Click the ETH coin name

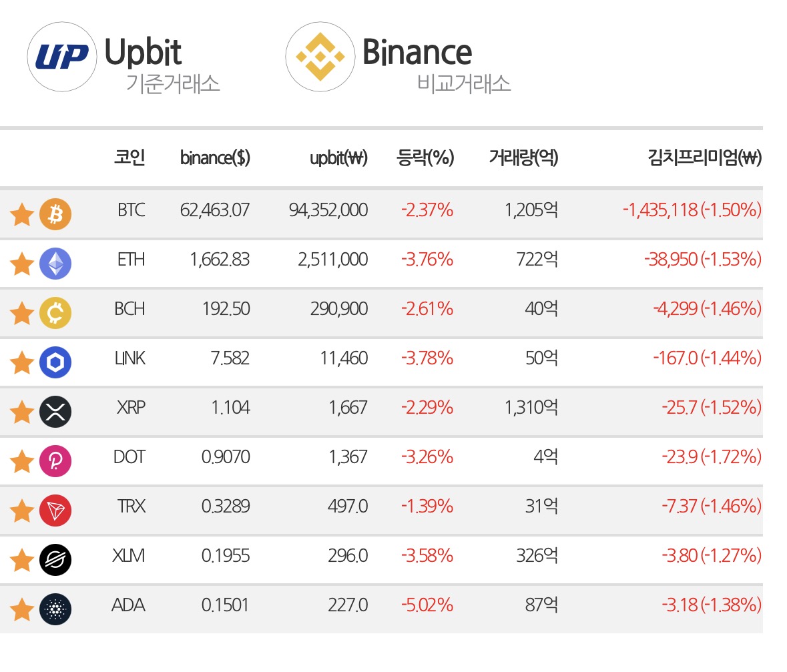coord(131,260)
